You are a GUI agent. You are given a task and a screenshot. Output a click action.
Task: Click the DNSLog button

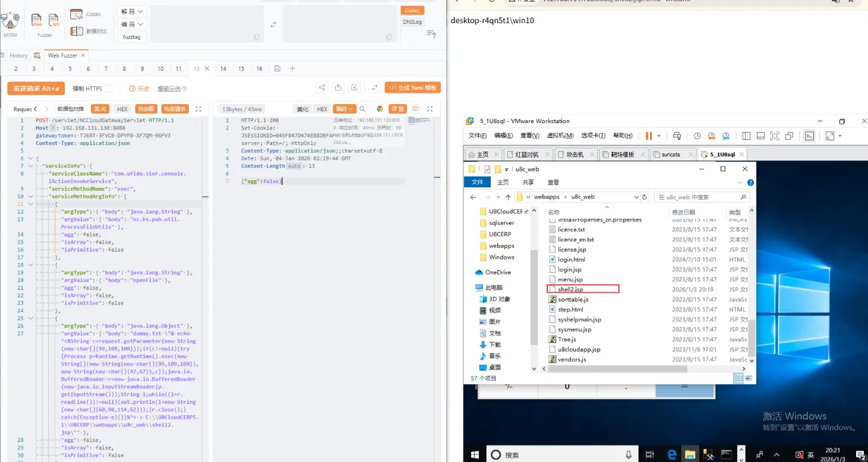point(413,22)
